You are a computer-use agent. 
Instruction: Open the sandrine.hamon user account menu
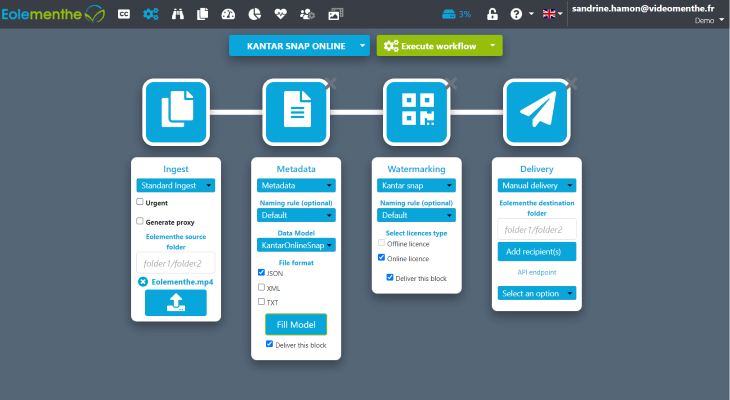[x=647, y=14]
